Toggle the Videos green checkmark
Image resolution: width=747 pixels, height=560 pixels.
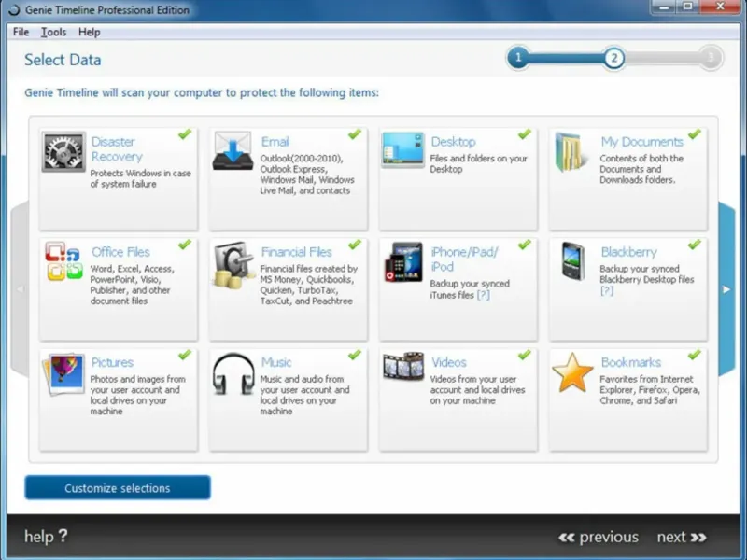(x=525, y=356)
